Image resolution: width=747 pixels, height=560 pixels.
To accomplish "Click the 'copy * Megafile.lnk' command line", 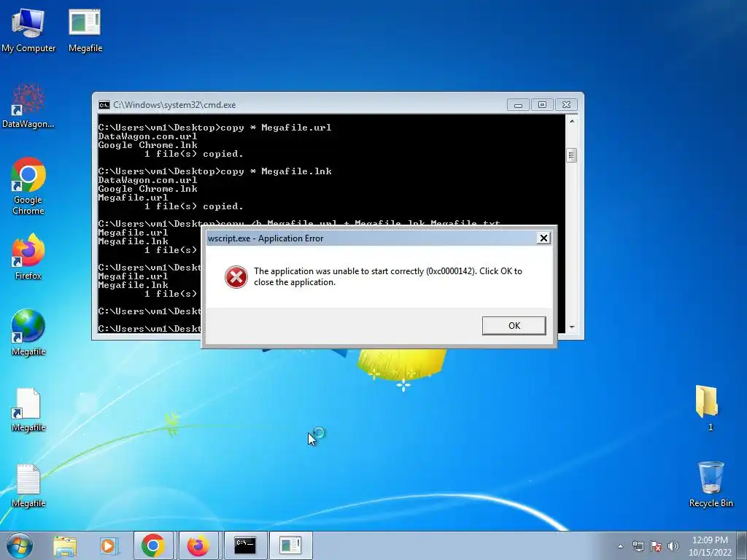I will (x=214, y=171).
